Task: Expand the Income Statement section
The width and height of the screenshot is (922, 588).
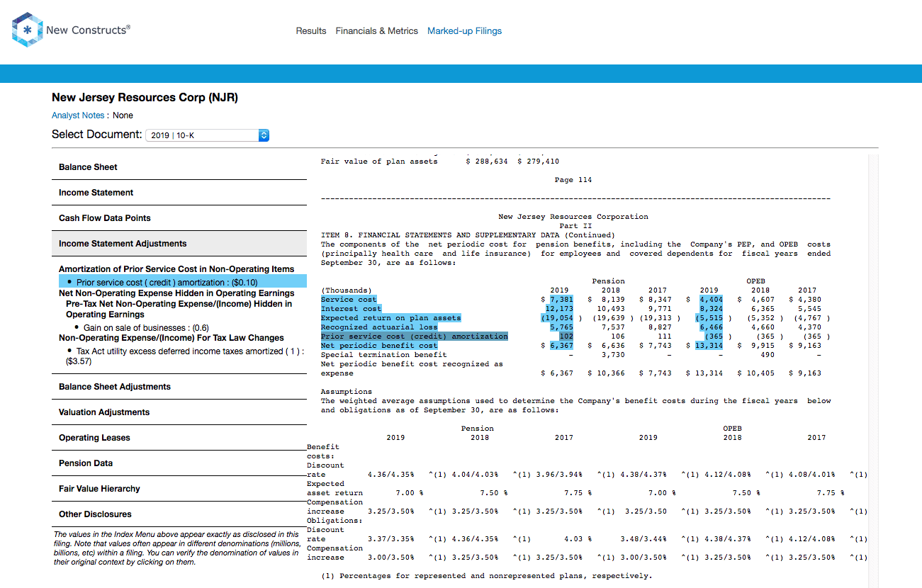Action: pos(179,193)
